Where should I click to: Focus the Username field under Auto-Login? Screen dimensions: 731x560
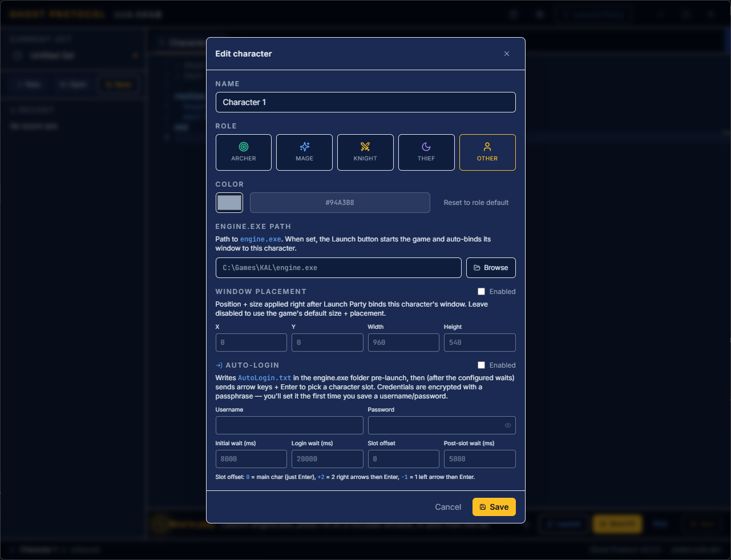point(289,425)
